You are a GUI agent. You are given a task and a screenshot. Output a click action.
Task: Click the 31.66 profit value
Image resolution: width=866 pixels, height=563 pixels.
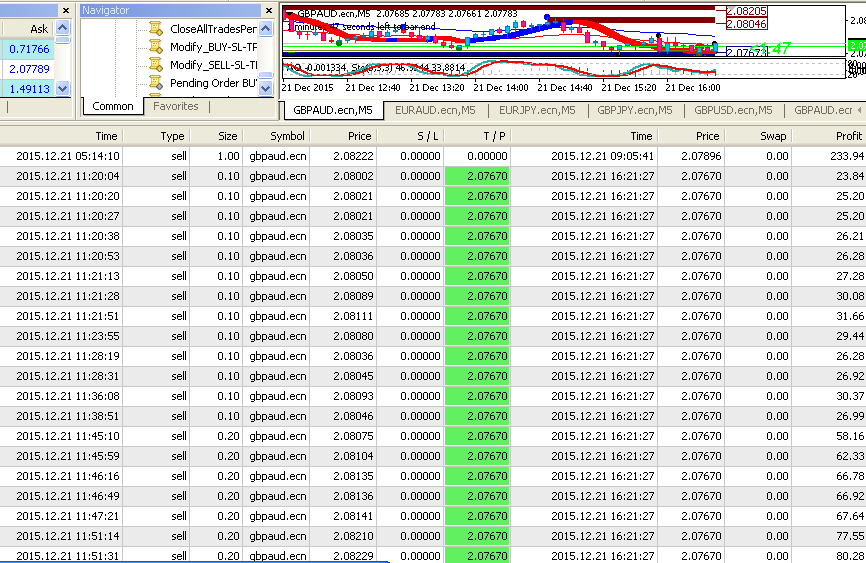(x=849, y=316)
